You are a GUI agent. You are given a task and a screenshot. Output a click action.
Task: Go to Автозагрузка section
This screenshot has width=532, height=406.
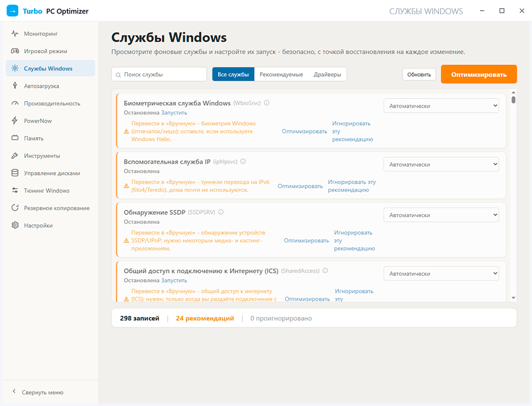click(50, 86)
